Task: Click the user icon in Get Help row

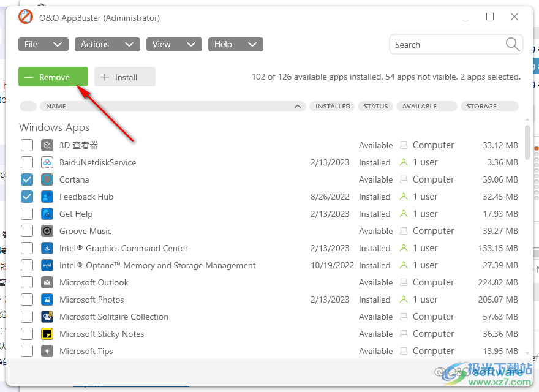Action: [404, 214]
